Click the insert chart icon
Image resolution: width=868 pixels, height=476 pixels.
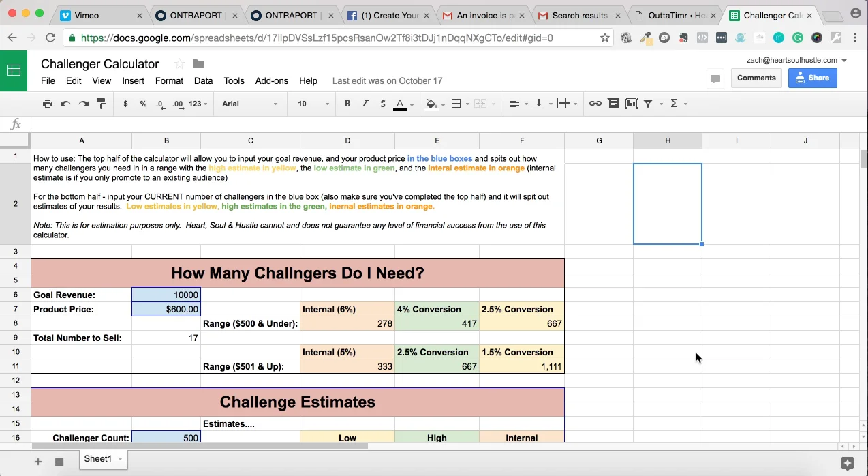pyautogui.click(x=631, y=104)
